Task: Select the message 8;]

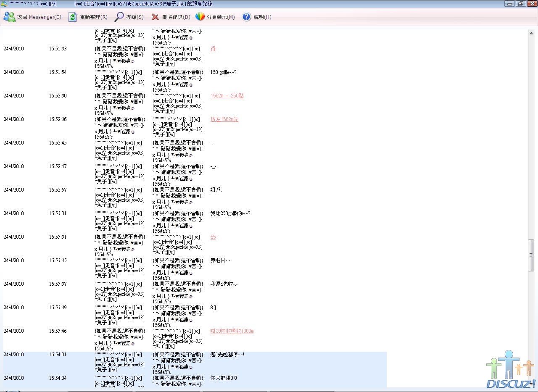Action: [x=213, y=308]
